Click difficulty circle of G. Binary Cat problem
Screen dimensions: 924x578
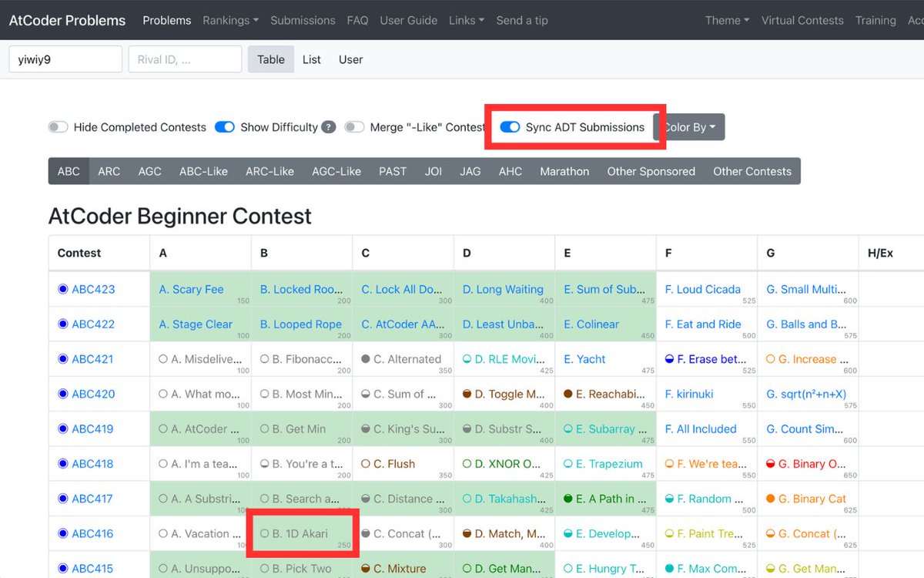click(771, 499)
